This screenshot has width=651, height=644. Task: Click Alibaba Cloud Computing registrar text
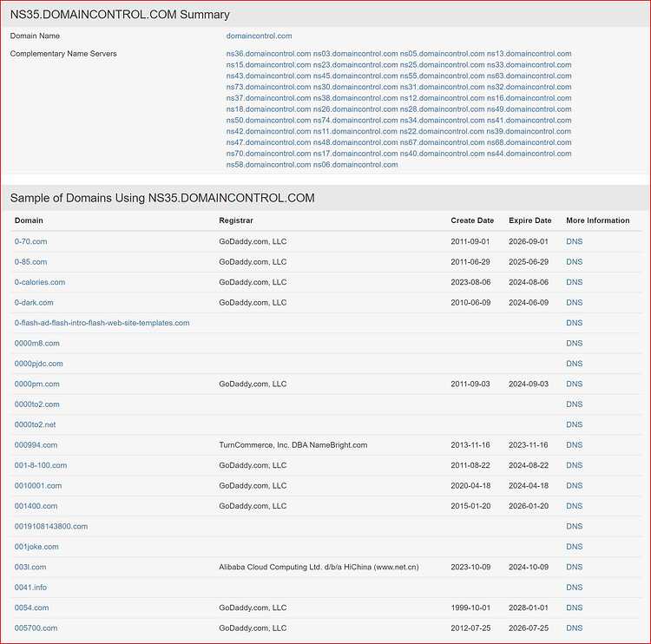tap(319, 567)
